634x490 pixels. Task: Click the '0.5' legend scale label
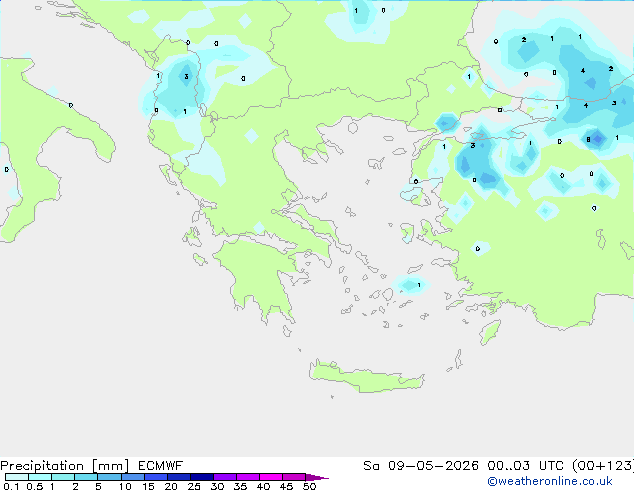35,486
